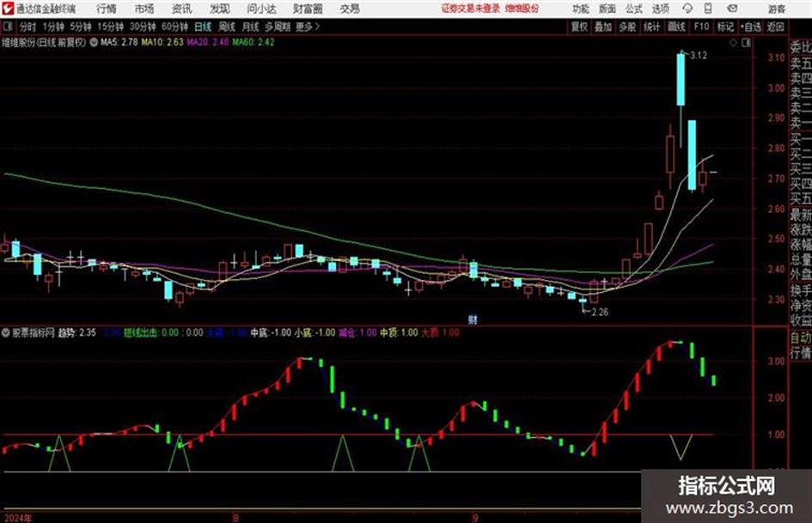Click the F10 info button
The width and height of the screenshot is (812, 523).
click(x=701, y=27)
